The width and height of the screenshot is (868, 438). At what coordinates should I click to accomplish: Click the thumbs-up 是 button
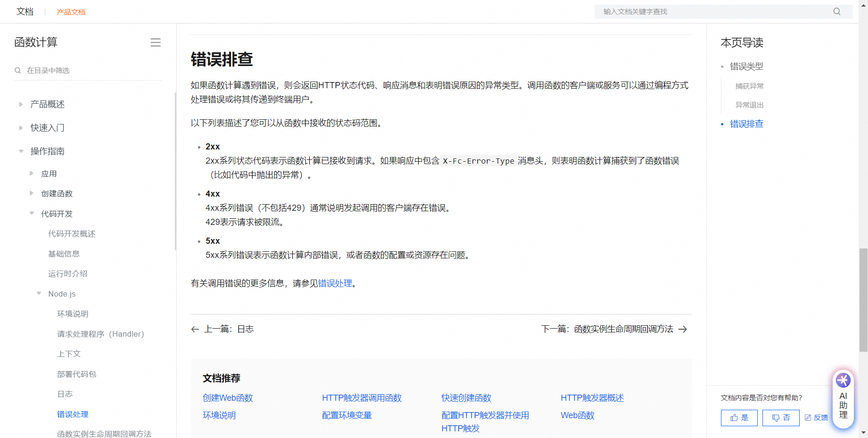[x=739, y=418]
